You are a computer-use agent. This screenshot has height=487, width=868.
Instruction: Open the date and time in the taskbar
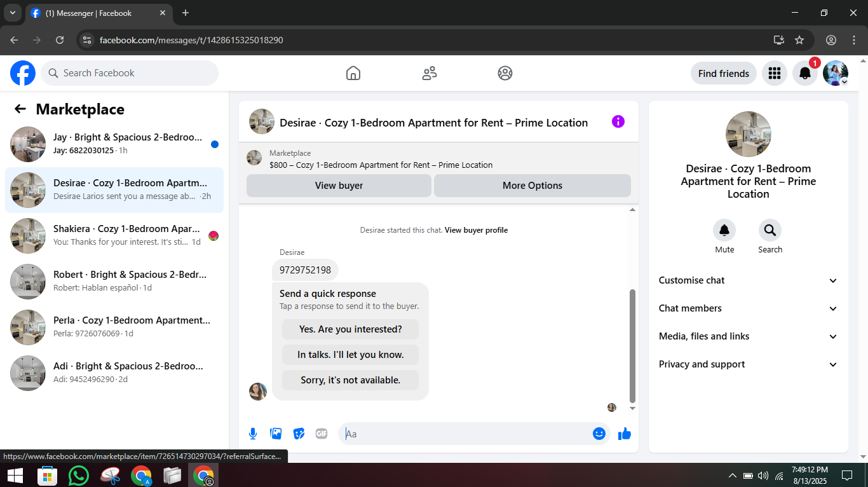810,475
